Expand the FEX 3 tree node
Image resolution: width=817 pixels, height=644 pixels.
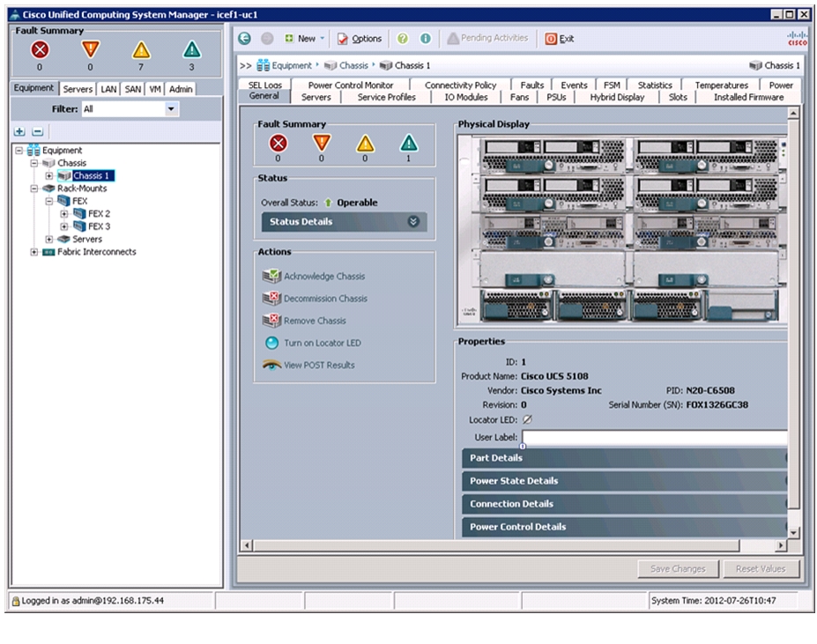pyautogui.click(x=64, y=226)
